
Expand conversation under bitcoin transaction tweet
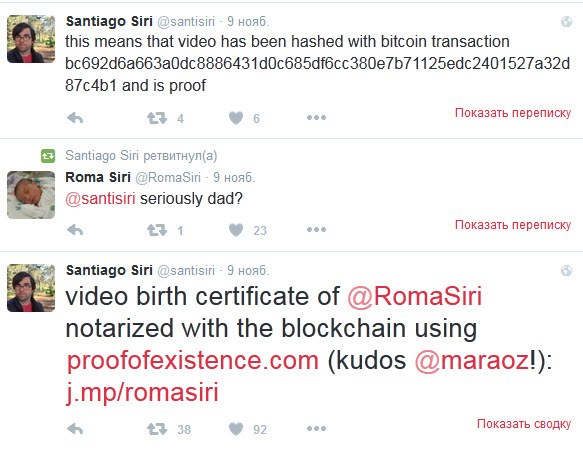click(x=513, y=113)
